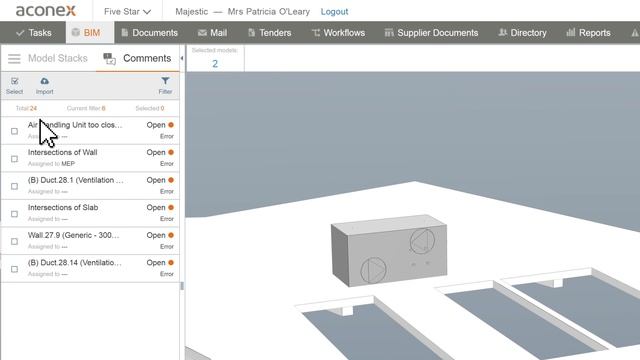The image size is (640, 360).
Task: Click the orange status dot on Intersections of Wall row
Action: tap(171, 152)
